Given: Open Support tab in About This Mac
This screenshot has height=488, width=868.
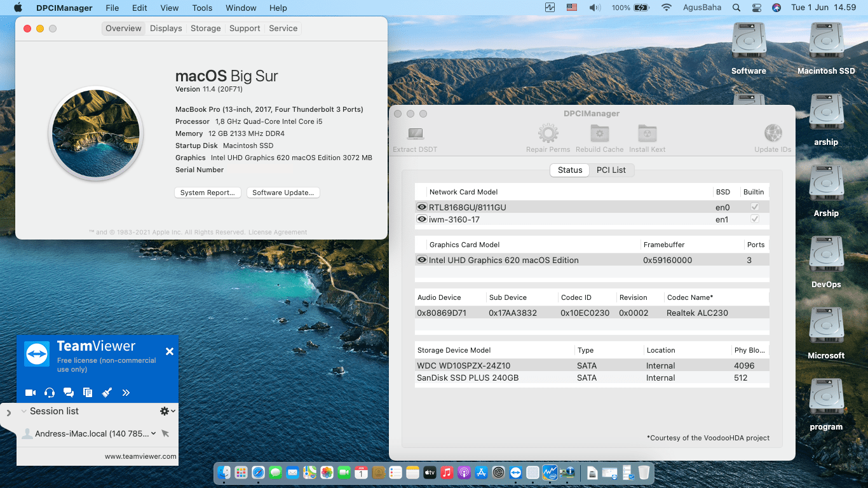Looking at the screenshot, I should 245,28.
